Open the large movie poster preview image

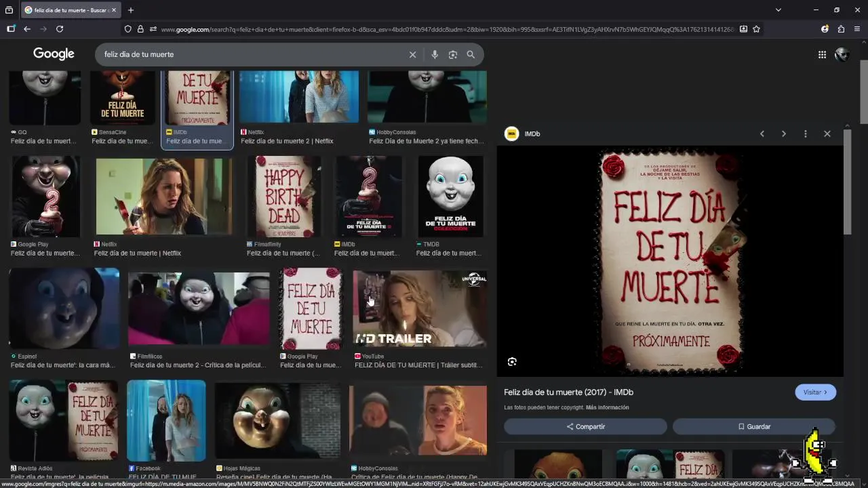pos(670,260)
